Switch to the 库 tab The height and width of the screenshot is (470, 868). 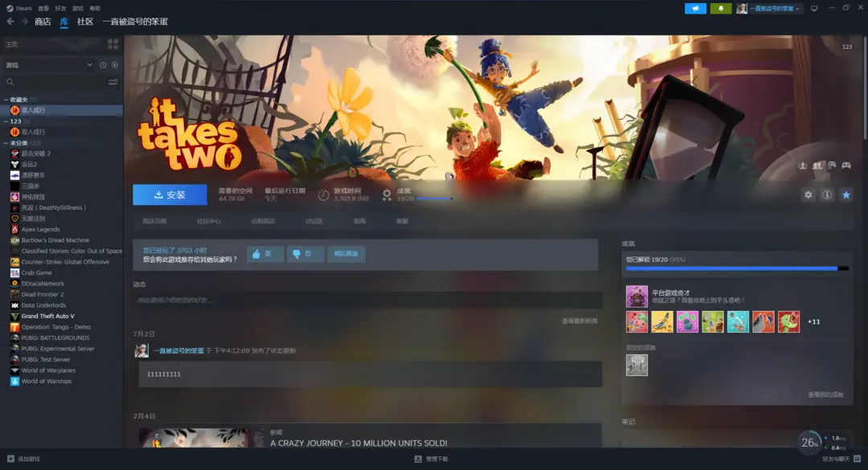coord(64,22)
